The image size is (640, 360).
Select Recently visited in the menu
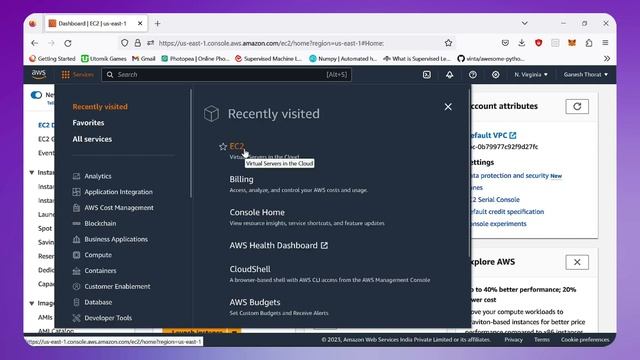(x=100, y=107)
